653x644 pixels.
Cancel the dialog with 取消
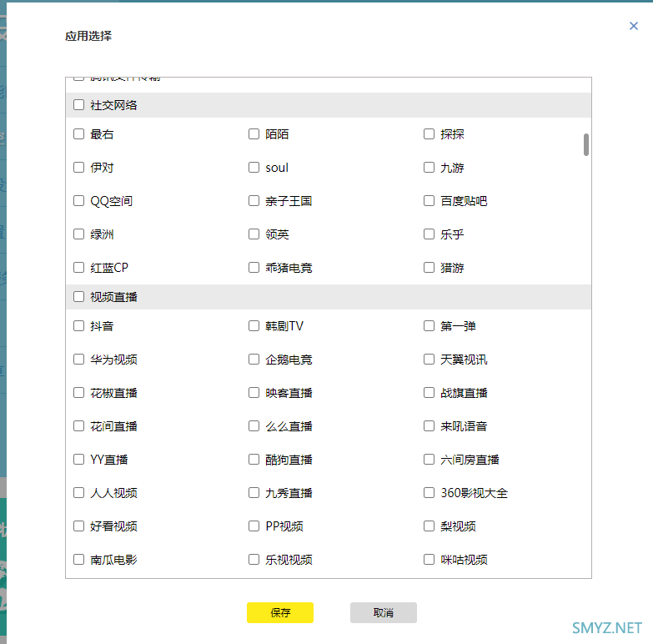[x=383, y=612]
